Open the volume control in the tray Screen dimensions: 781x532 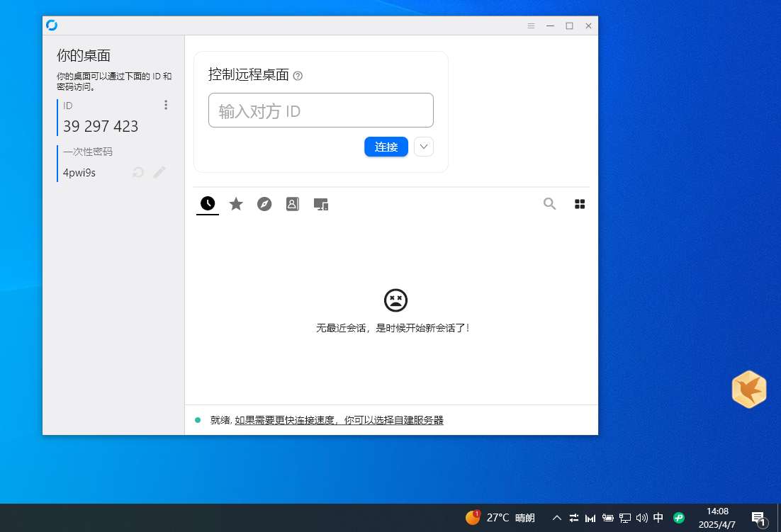pyautogui.click(x=642, y=518)
